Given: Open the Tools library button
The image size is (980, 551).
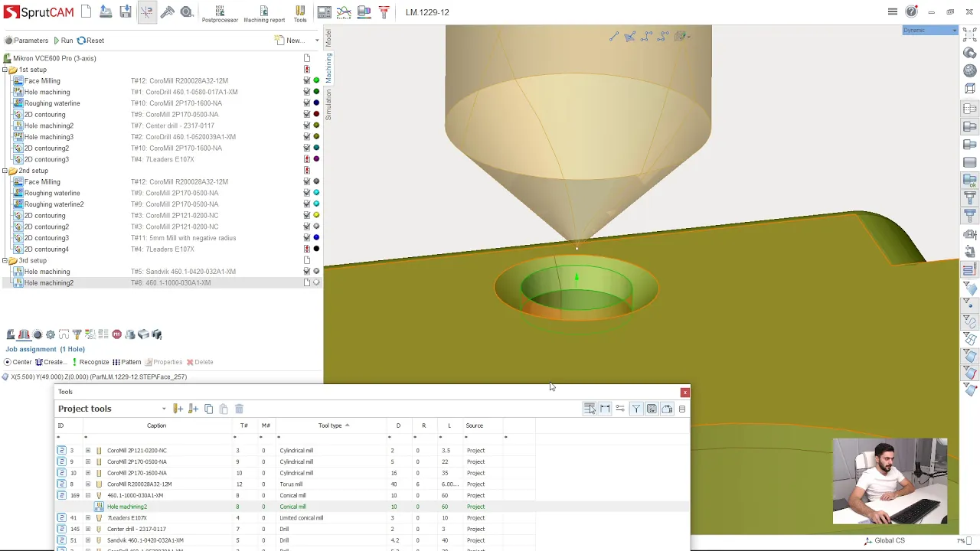Looking at the screenshot, I should pyautogui.click(x=300, y=14).
